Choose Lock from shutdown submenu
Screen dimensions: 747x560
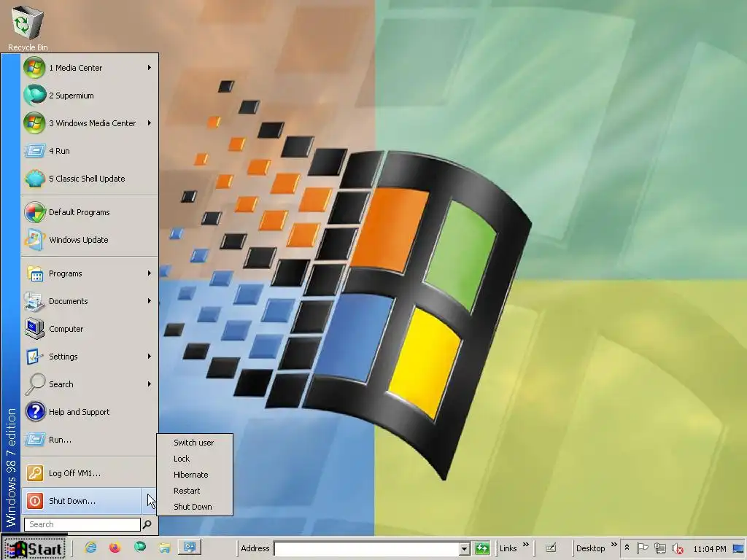click(x=195, y=459)
